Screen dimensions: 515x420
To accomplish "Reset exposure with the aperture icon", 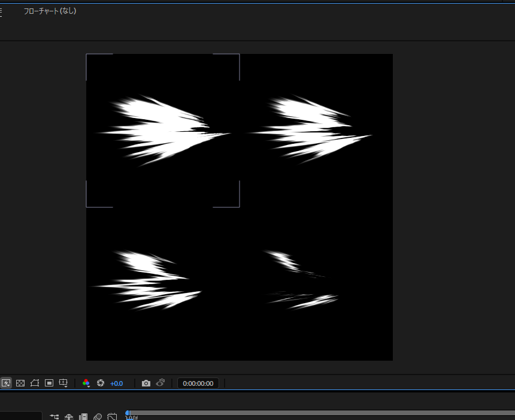I will (x=101, y=383).
